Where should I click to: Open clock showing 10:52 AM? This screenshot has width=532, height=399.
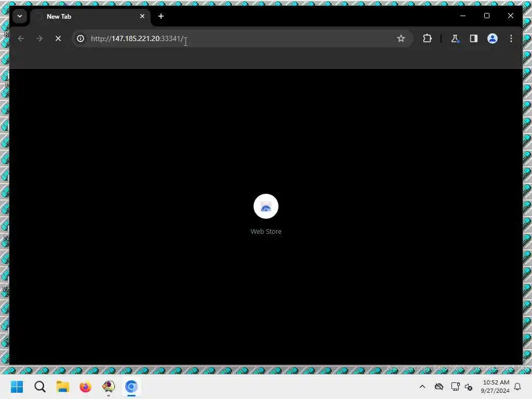(x=495, y=387)
